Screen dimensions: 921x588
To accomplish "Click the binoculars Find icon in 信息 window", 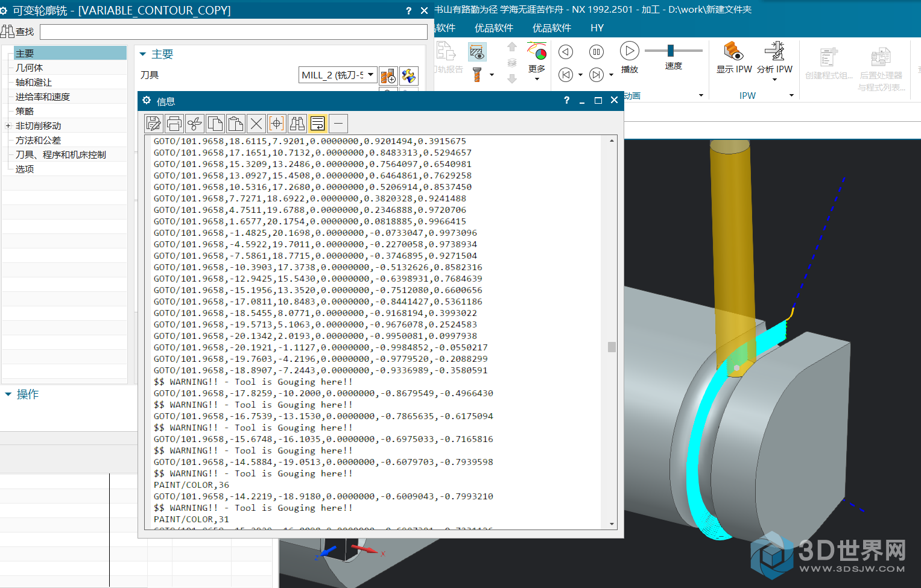I will (x=297, y=124).
